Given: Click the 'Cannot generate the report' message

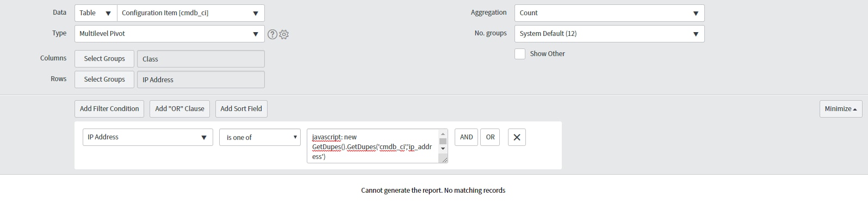Looking at the screenshot, I should [x=433, y=191].
